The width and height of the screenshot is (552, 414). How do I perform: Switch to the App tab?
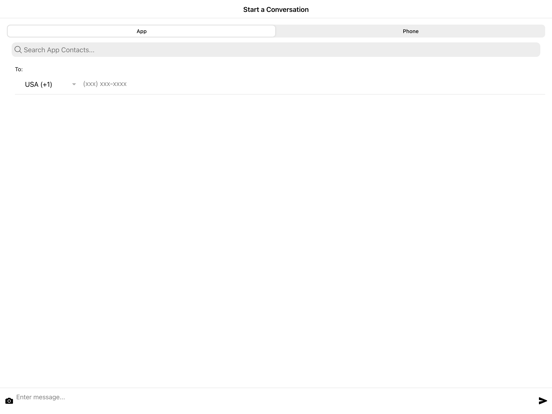141,31
